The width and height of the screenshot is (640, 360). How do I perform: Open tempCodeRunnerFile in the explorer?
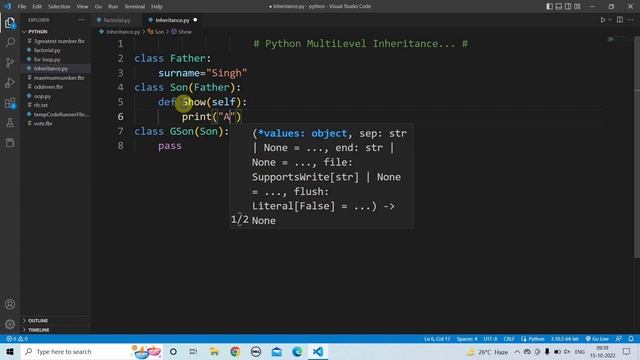(61, 114)
